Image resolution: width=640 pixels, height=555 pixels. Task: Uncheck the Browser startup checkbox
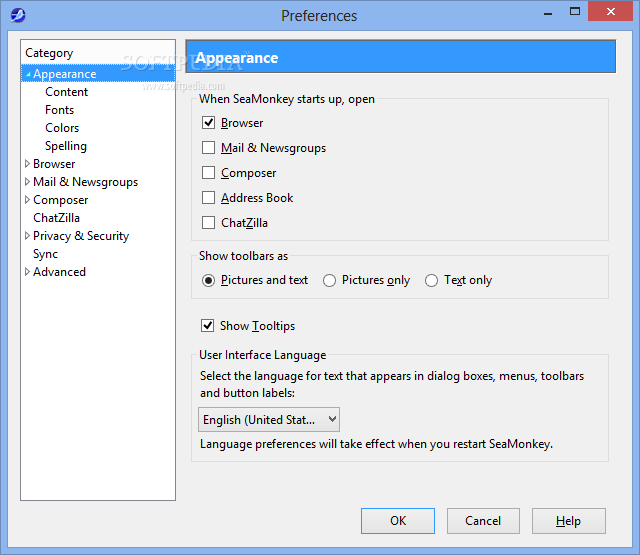coord(208,122)
